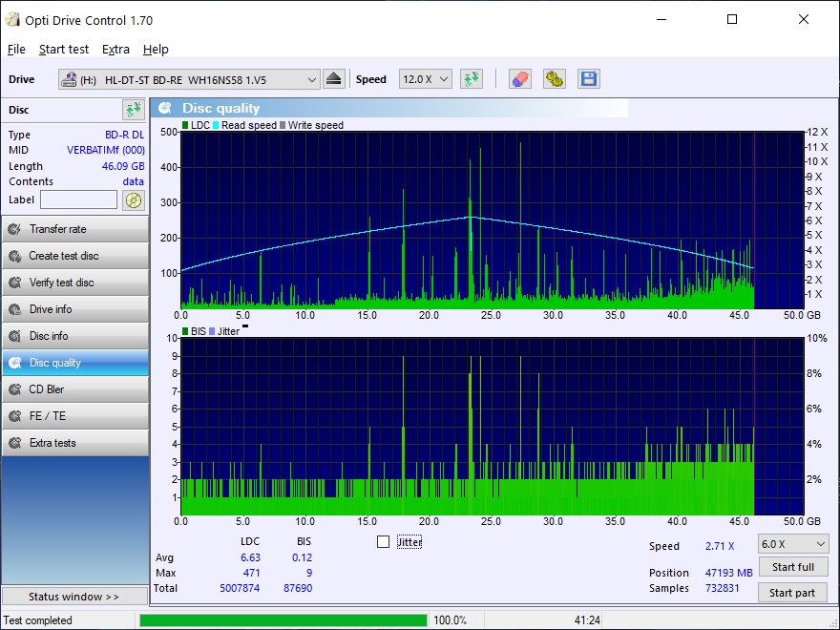The image size is (840, 630).
Task: Click the refresh icon beside speed dropdown
Action: (x=472, y=79)
